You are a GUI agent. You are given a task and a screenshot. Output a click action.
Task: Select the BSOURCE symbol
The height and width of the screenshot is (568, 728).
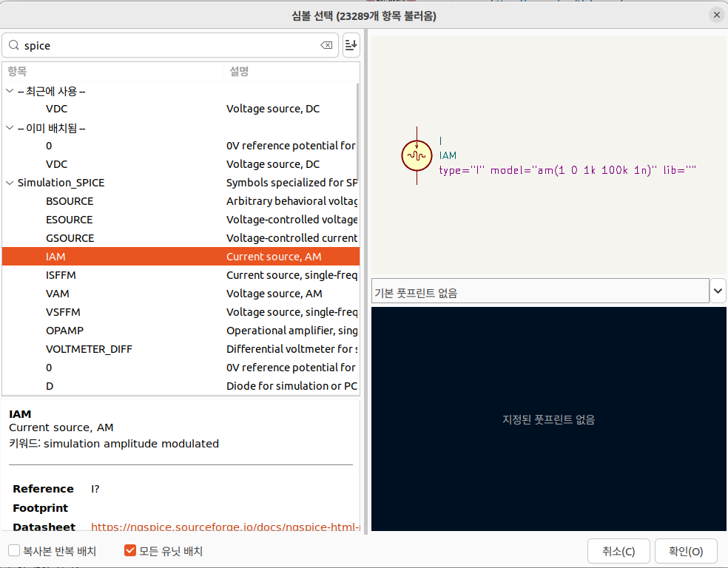click(70, 201)
